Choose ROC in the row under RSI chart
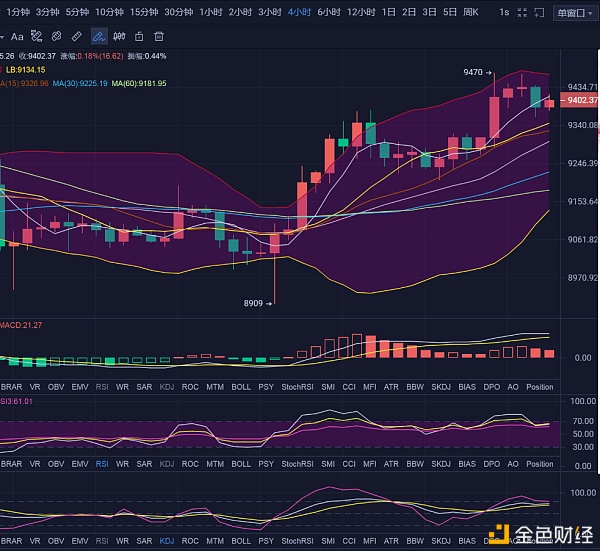Image resolution: width=600 pixels, height=551 pixels. pos(190,464)
